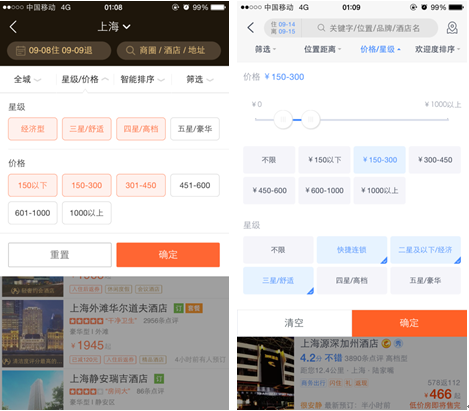Select the left 1000以上 price option

point(87,213)
